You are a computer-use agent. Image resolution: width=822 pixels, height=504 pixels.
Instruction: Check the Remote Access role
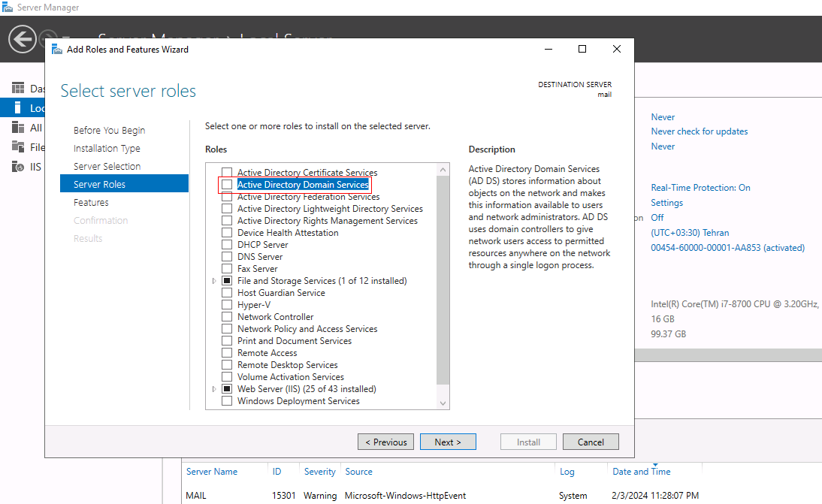(x=227, y=353)
